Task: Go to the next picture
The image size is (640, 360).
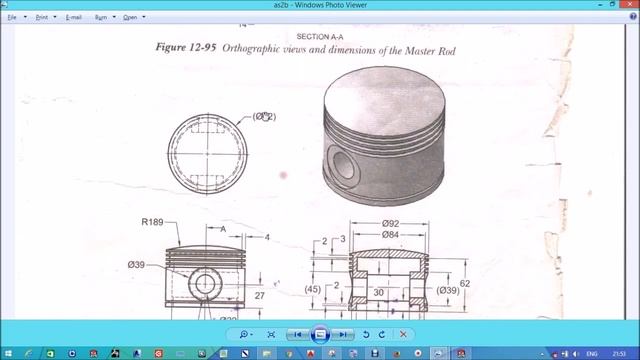Action: pyautogui.click(x=343, y=334)
